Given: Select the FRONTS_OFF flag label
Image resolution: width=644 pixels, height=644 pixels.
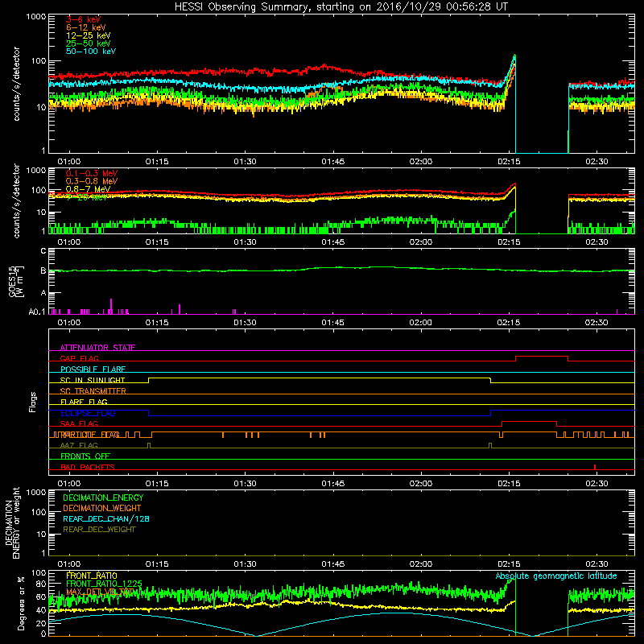Looking at the screenshot, I should coord(85,456).
